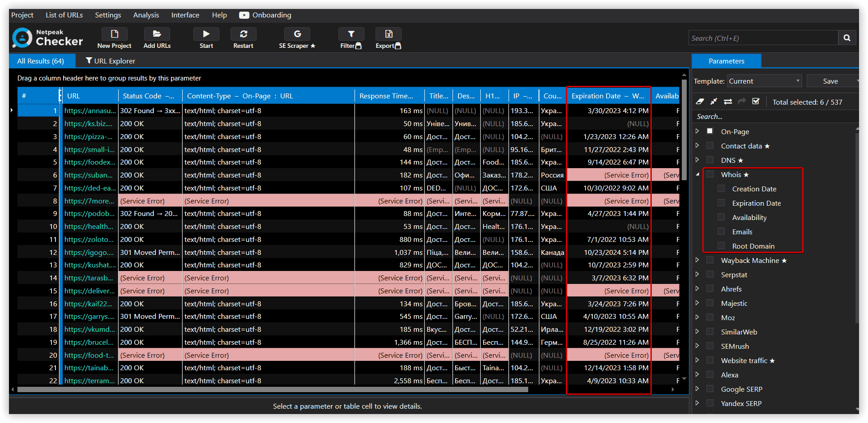Viewport: 868px width, 423px height.
Task: Expand the Wayback Machine group
Action: pyautogui.click(x=697, y=260)
